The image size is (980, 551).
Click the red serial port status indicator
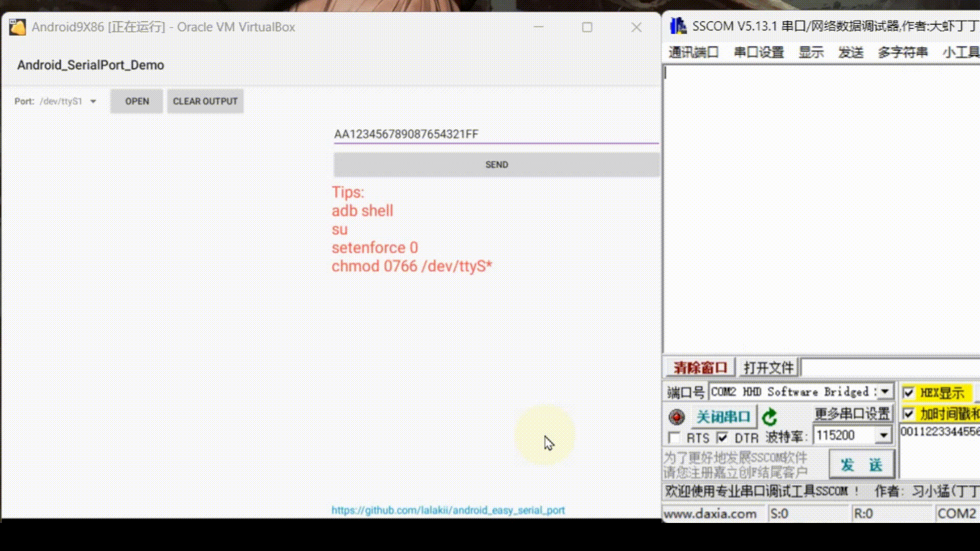coord(677,416)
